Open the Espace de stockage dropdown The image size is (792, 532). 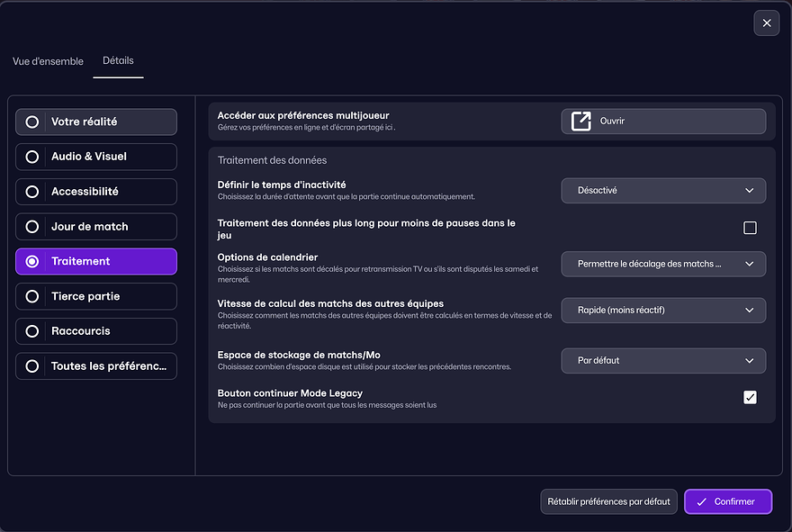(x=663, y=361)
